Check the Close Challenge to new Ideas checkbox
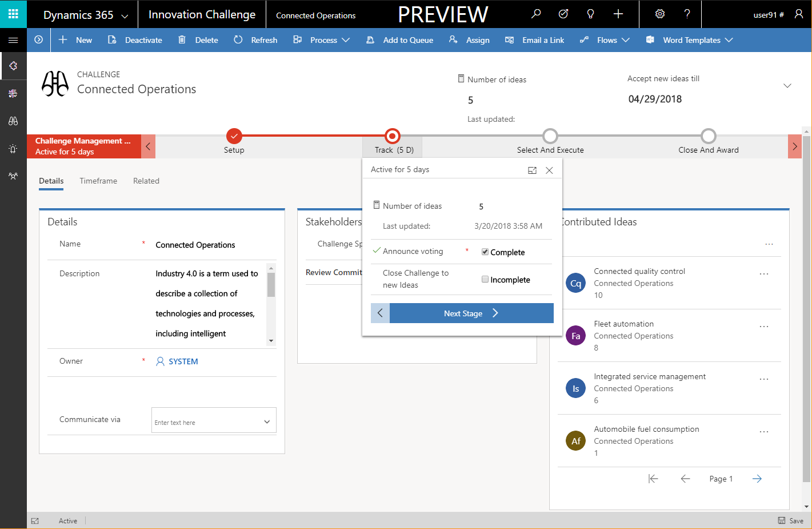The height and width of the screenshot is (529, 812). click(x=485, y=279)
